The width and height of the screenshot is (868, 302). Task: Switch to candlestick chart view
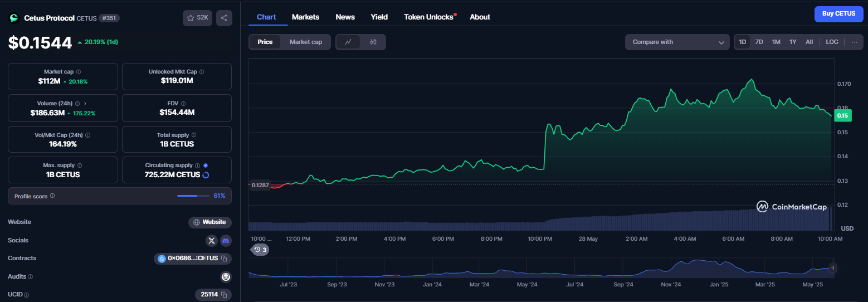pos(373,42)
